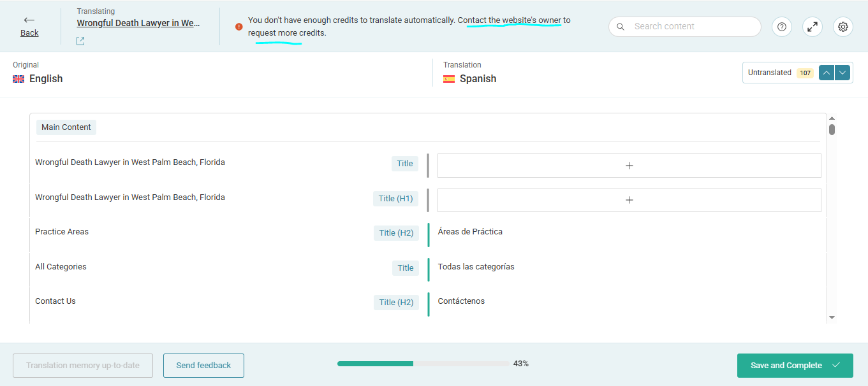Open the help question mark icon

pyautogui.click(x=782, y=27)
